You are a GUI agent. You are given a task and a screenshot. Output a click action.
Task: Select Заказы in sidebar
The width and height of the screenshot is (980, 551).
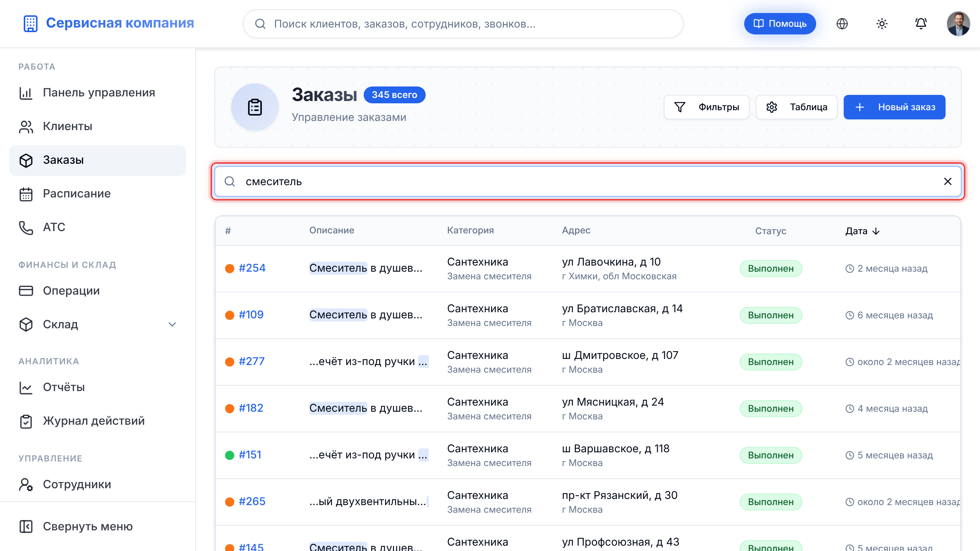click(x=98, y=160)
